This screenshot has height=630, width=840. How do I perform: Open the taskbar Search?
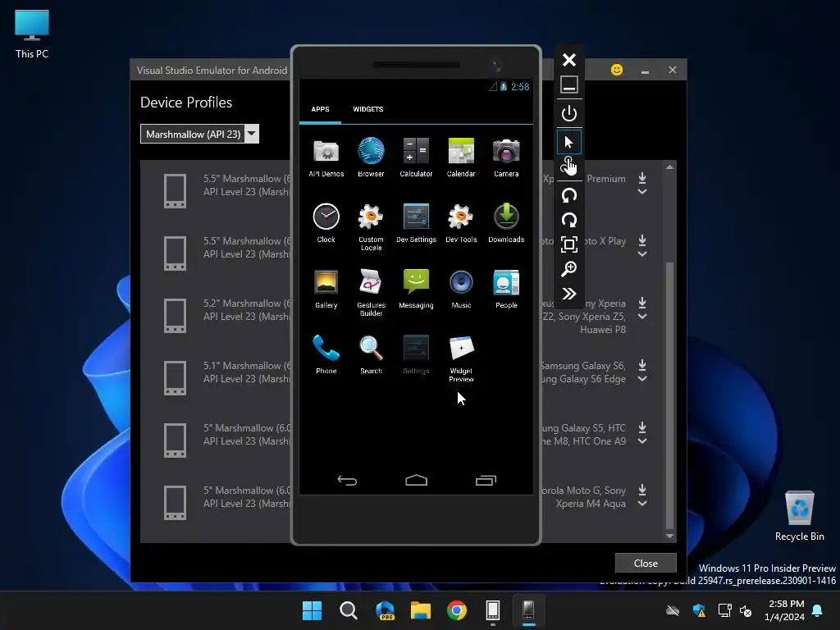click(348, 610)
